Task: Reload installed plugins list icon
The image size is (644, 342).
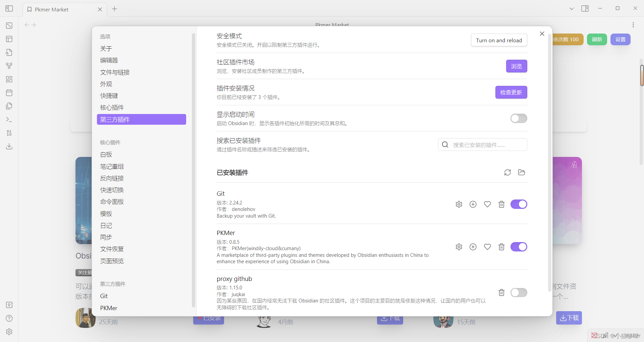Action: pos(507,172)
